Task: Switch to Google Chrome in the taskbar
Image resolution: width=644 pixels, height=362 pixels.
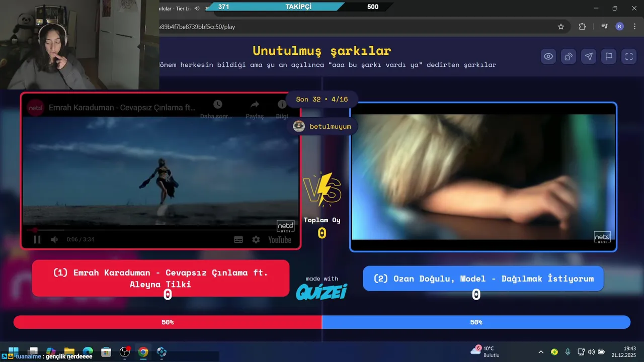Action: point(143,351)
